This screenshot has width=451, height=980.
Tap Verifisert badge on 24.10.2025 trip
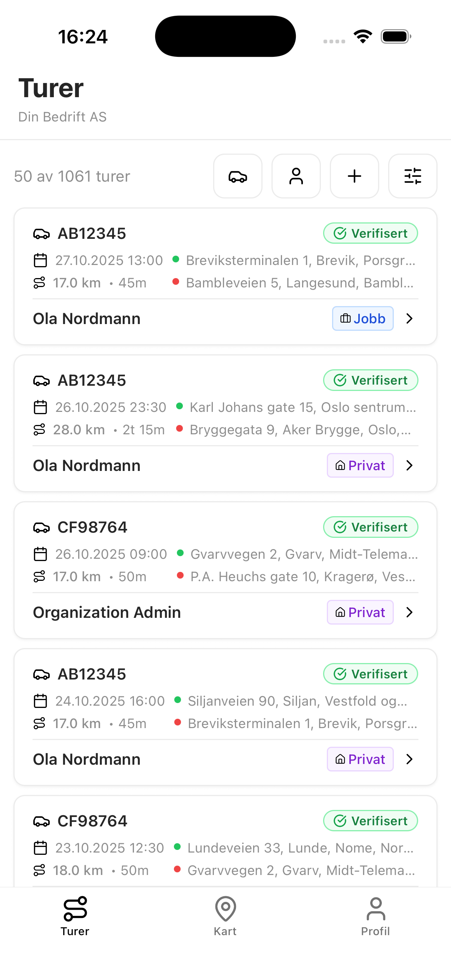370,674
